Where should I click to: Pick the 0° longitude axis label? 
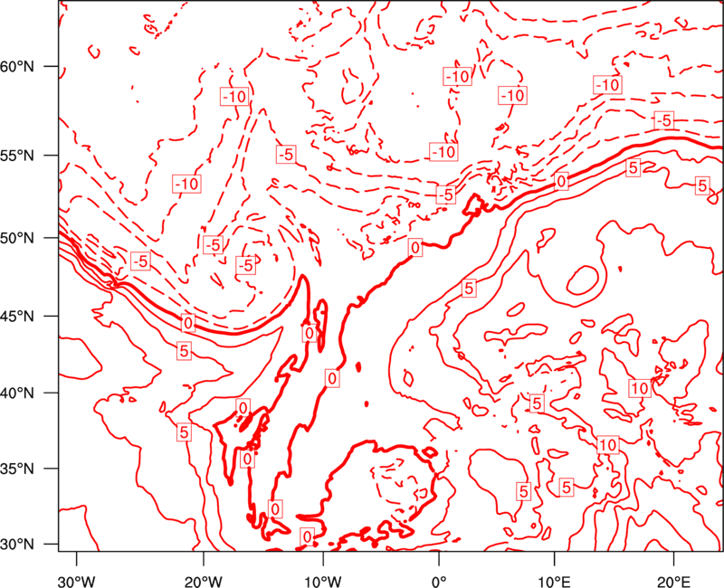[x=439, y=581]
